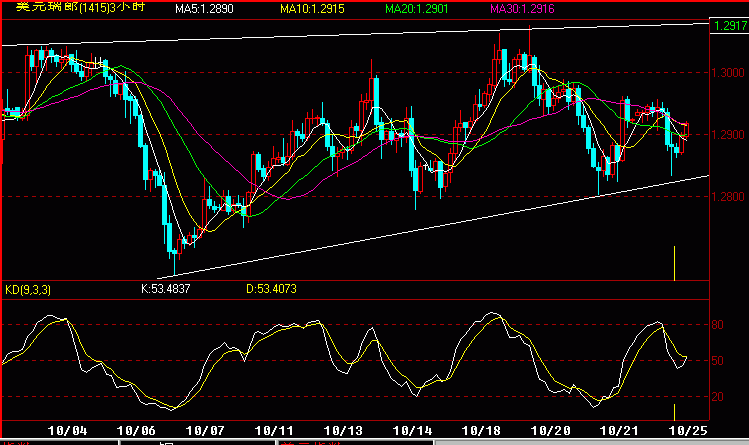The width and height of the screenshot is (749, 445).
Task: Click the 1.3000 price axis label
Action: click(728, 73)
